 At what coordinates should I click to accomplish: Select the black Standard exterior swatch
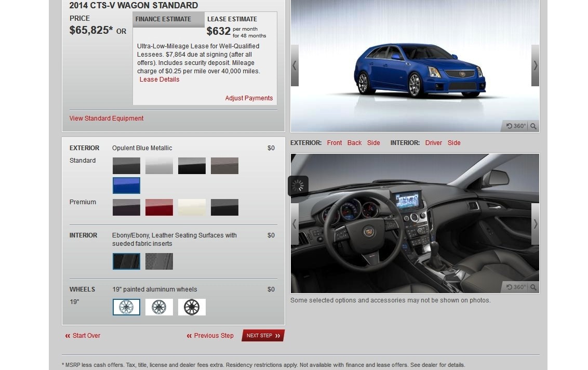(192, 166)
